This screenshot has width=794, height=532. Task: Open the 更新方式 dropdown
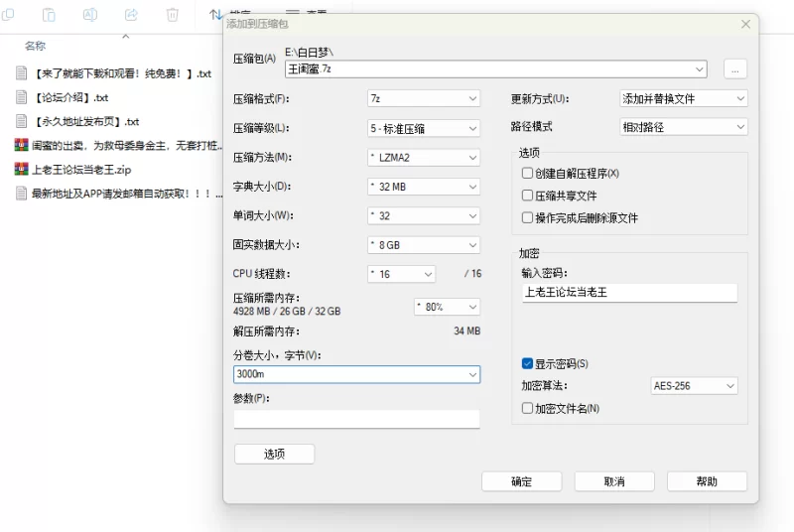point(683,98)
